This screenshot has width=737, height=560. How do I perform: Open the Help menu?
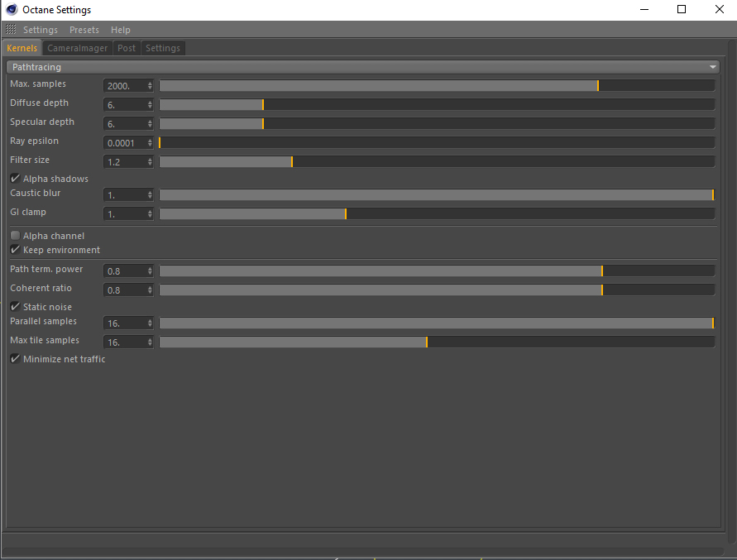point(120,30)
